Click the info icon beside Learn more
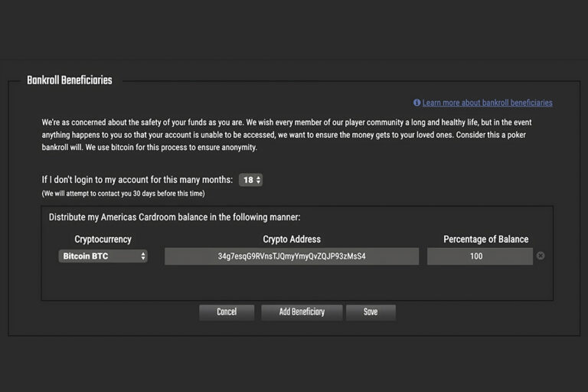Screen dimensions: 588x392 coord(416,103)
